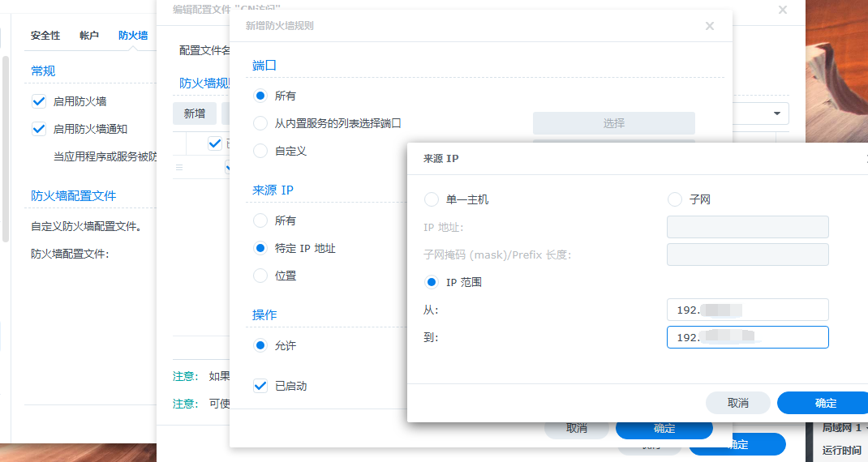Open the dropdown at the right of rules toolbar
This screenshot has width=868, height=462.
776,113
